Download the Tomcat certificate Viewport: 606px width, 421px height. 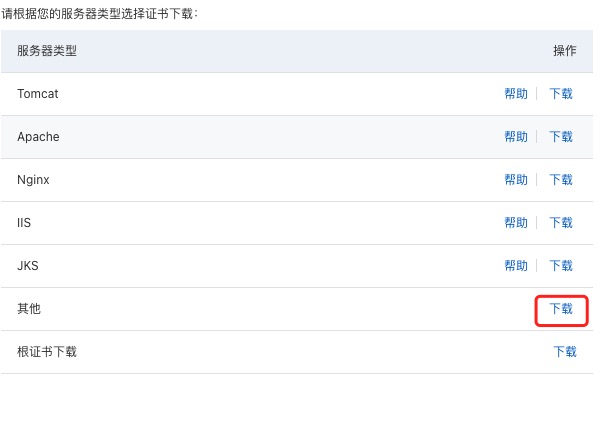pyautogui.click(x=561, y=94)
